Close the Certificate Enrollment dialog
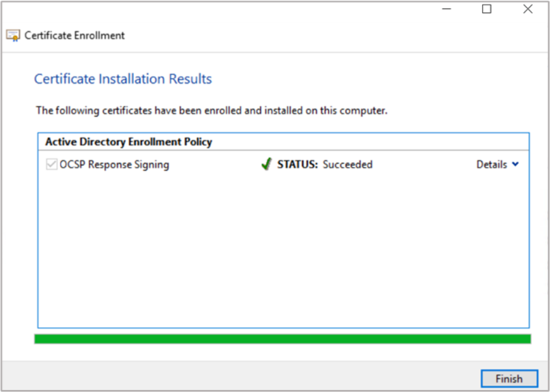Viewport: 550px width, 392px height. click(x=528, y=9)
